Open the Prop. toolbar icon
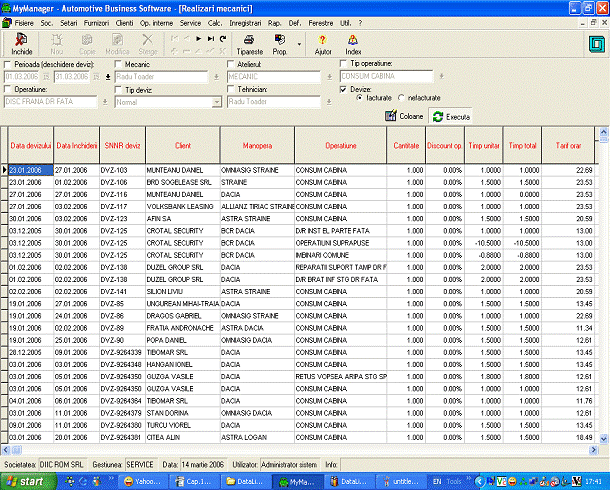Viewport: 610px width, 490px height. [280, 43]
